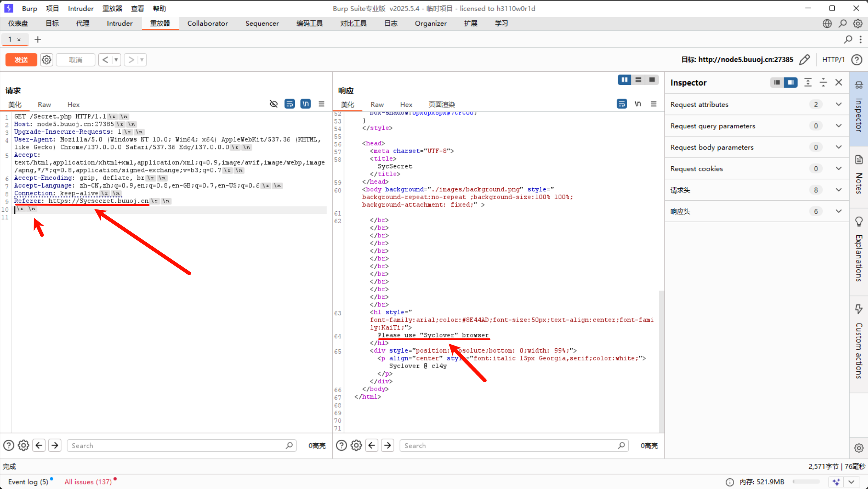This screenshot has height=489, width=868.
Task: Open the Notes side panel
Action: [859, 175]
